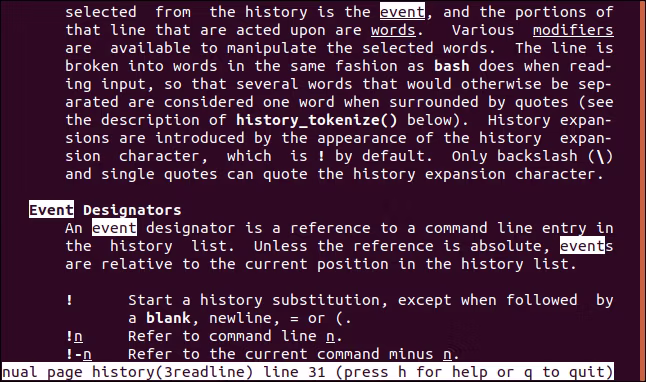
Task: Click the phrase "single quotes can quote"
Action: point(204,174)
